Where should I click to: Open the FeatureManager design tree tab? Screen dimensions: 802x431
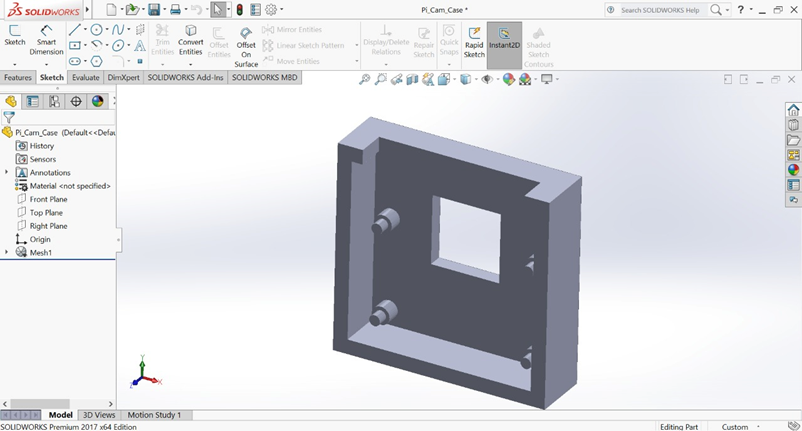click(11, 101)
